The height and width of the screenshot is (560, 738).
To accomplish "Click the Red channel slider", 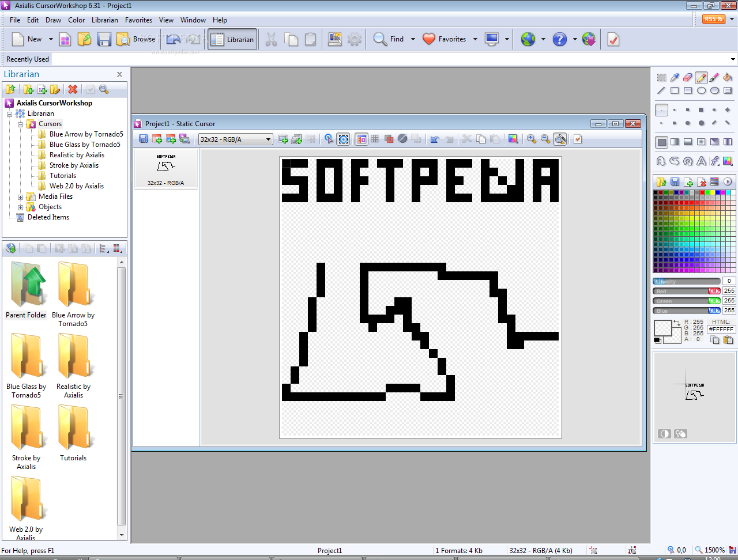I will pos(687,291).
